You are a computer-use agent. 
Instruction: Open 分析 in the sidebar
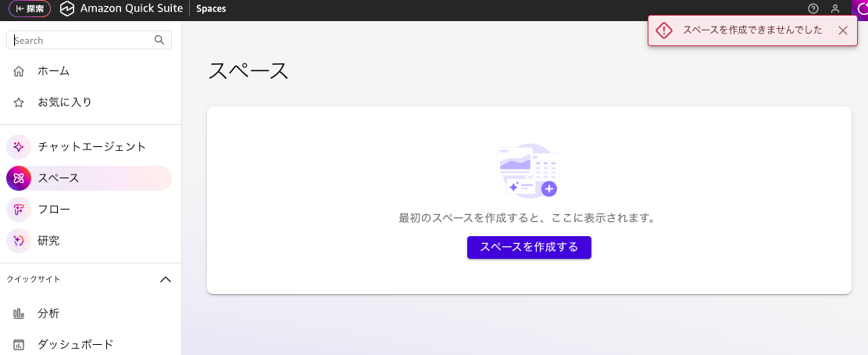[88, 314]
